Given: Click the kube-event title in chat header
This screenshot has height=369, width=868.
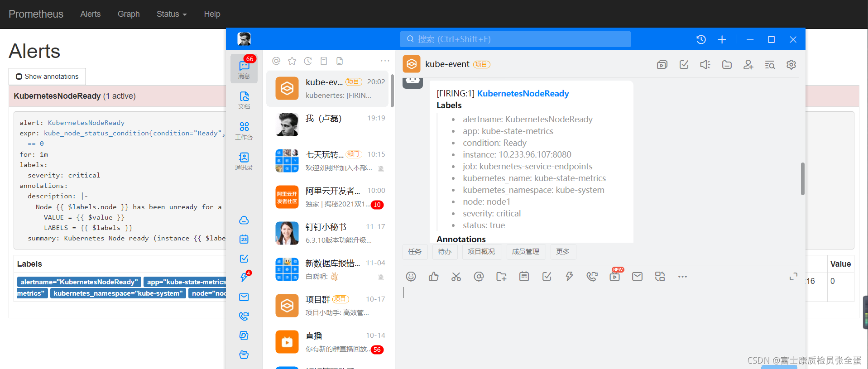Looking at the screenshot, I should click(447, 64).
